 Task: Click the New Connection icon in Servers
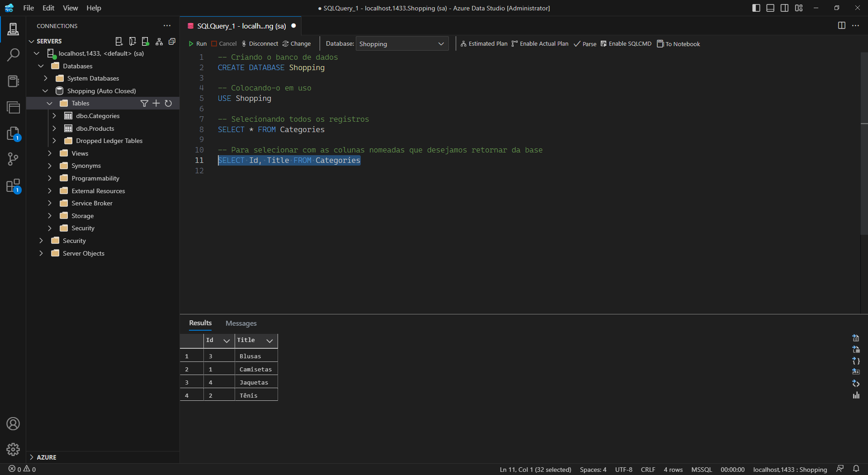click(x=119, y=41)
